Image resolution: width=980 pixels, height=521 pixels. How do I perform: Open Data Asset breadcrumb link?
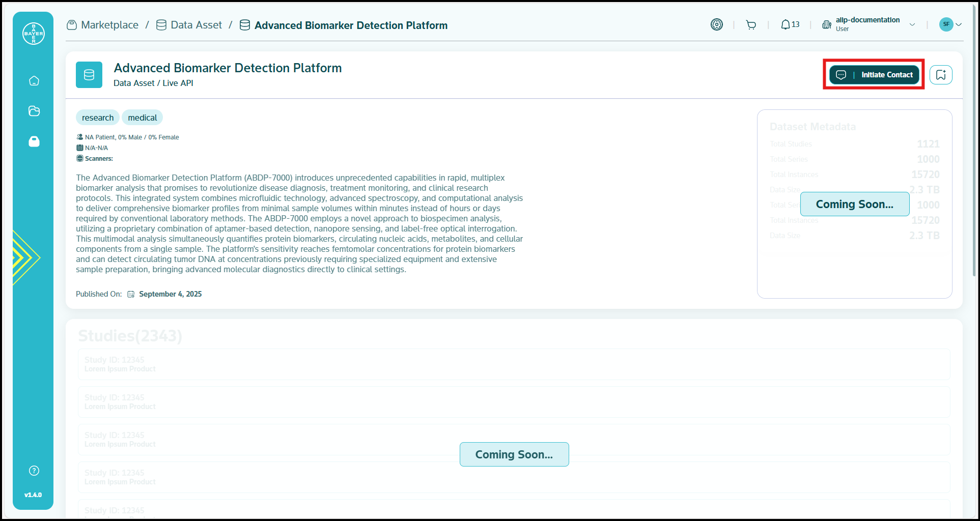pos(196,24)
